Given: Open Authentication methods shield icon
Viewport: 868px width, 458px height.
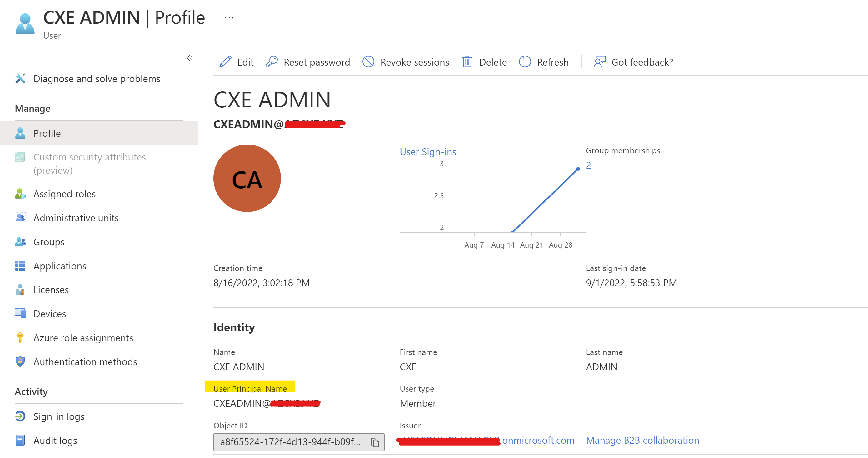Looking at the screenshot, I should (20, 362).
